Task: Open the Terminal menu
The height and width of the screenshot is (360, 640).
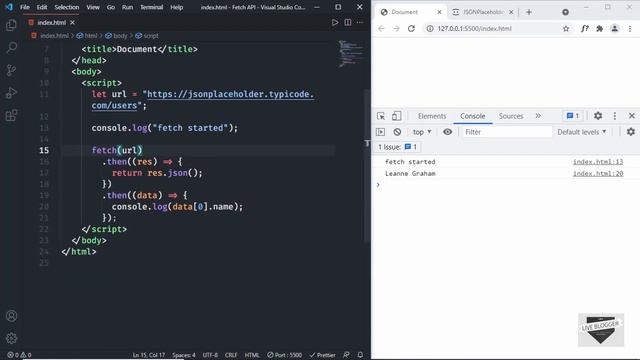Action: pyautogui.click(x=151, y=7)
